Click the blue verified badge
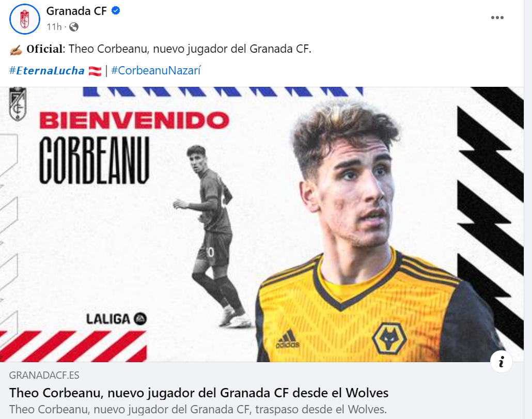Image resolution: width=532 pixels, height=419 pixels. (116, 11)
